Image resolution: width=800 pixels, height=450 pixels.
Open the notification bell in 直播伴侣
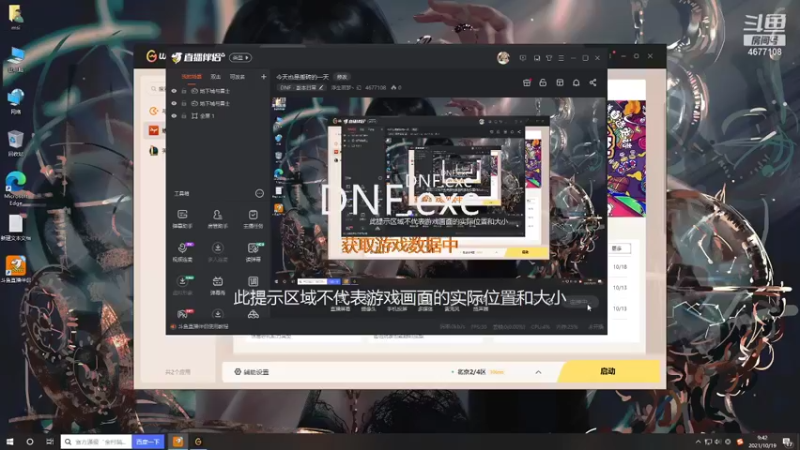pyautogui.click(x=576, y=83)
